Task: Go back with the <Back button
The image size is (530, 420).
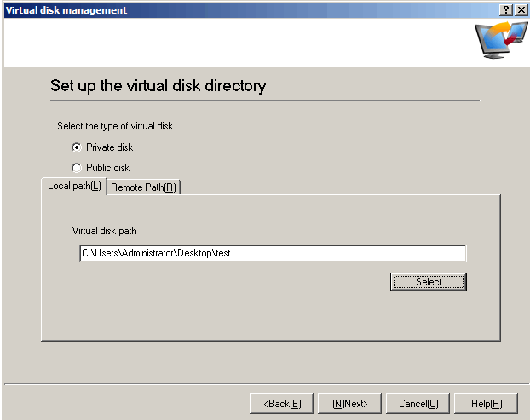Action: click(x=281, y=403)
